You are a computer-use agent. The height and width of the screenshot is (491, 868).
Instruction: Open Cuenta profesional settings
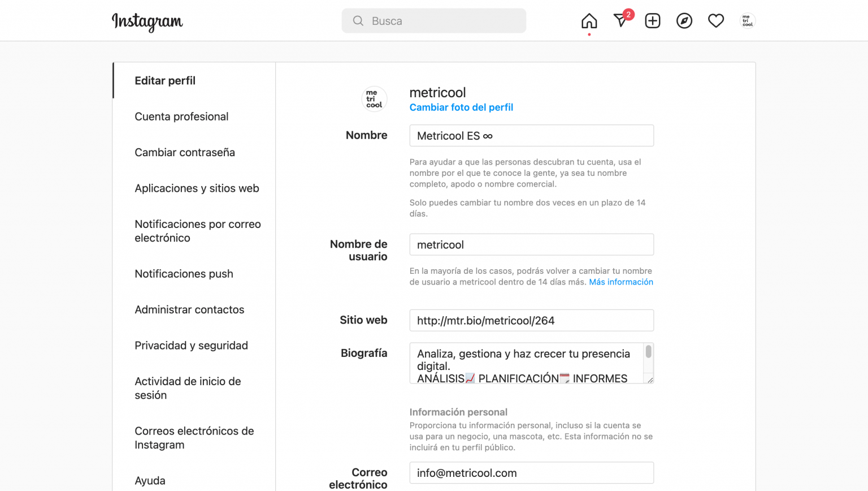pos(181,117)
